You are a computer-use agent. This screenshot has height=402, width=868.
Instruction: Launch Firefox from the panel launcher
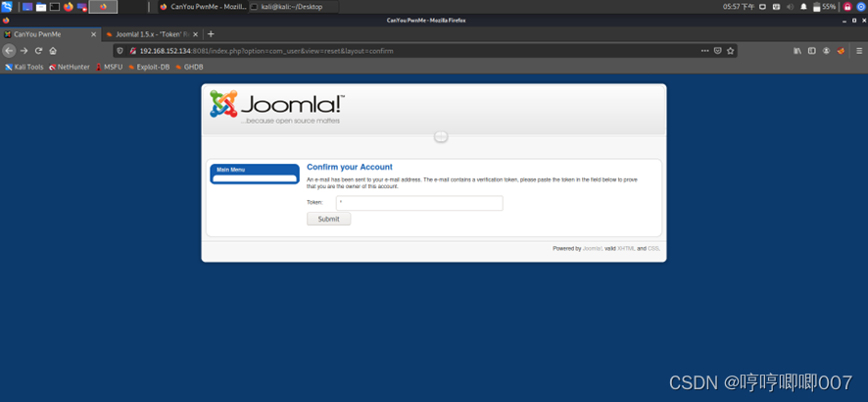69,7
